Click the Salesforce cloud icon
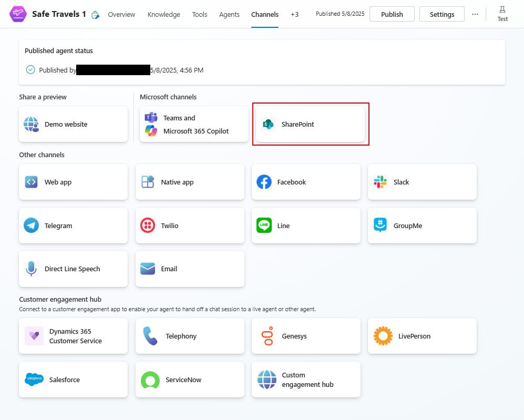Screen dimensions: 524x420 click(34, 380)
